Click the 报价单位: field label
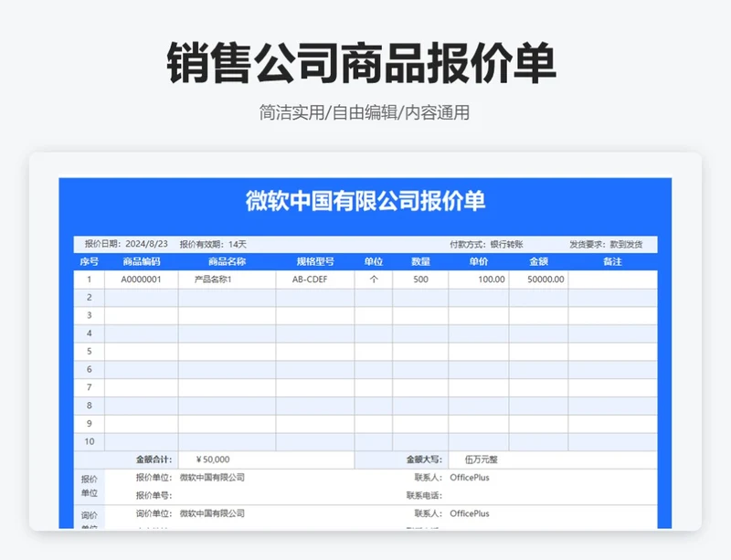 pos(154,478)
